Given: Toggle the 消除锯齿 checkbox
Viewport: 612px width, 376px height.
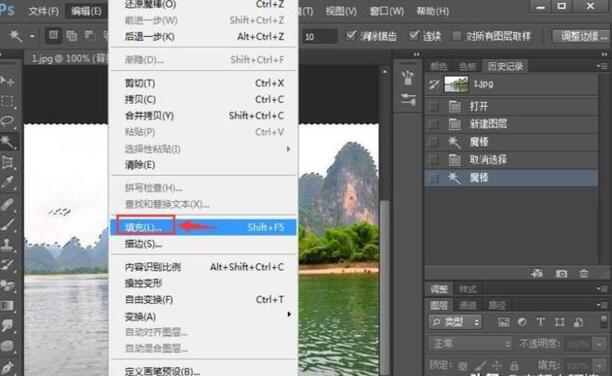Looking at the screenshot, I should click(351, 36).
